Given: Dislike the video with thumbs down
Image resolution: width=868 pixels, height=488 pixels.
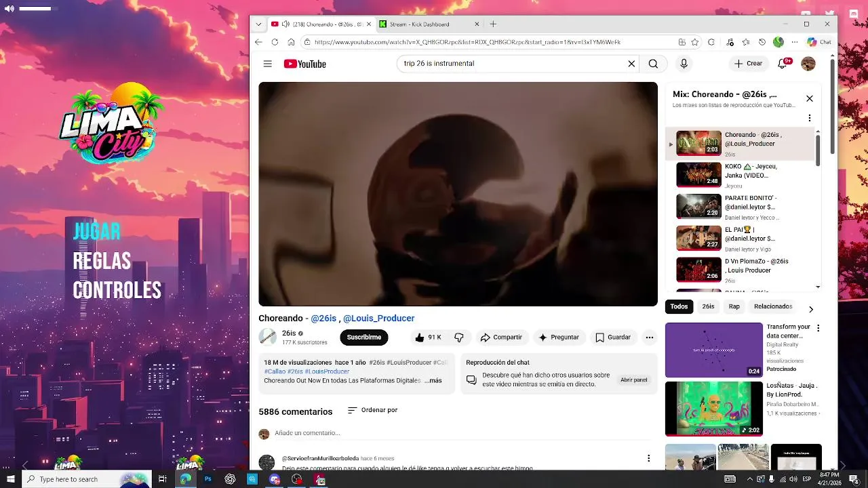Looking at the screenshot, I should pos(459,337).
